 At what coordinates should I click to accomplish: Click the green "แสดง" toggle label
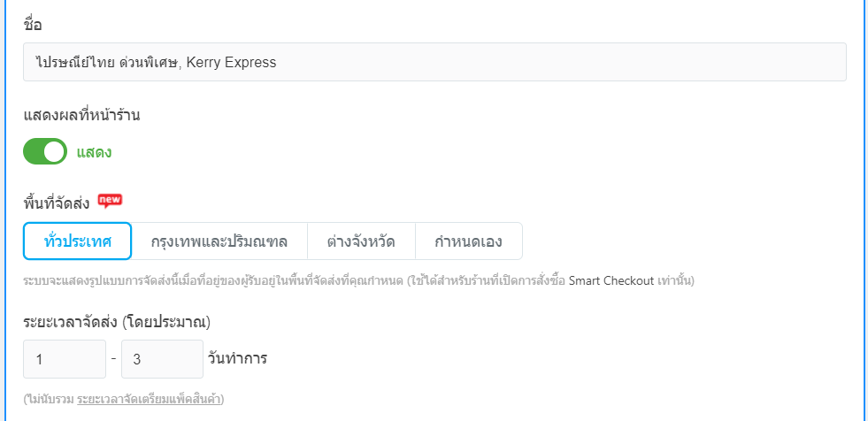94,152
